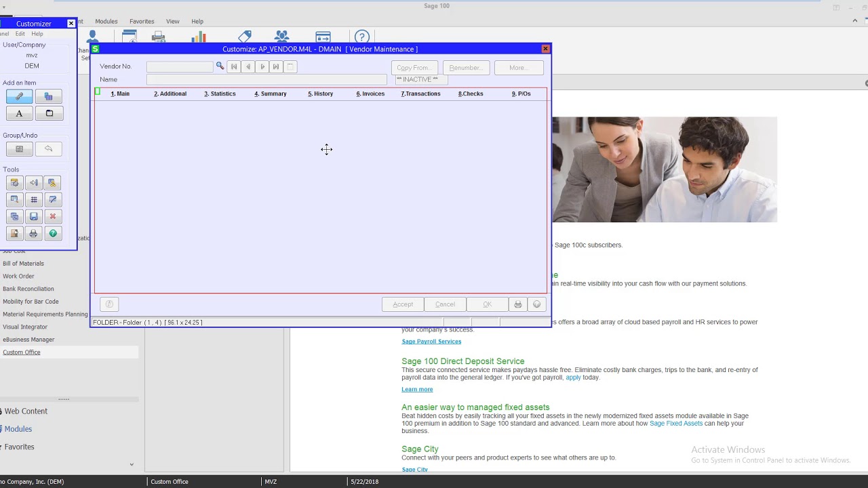Click the blank memo button after navigation arrows

pyautogui.click(x=290, y=66)
